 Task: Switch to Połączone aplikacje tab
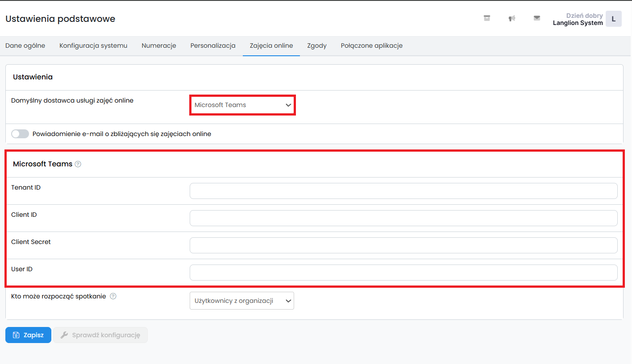(371, 45)
